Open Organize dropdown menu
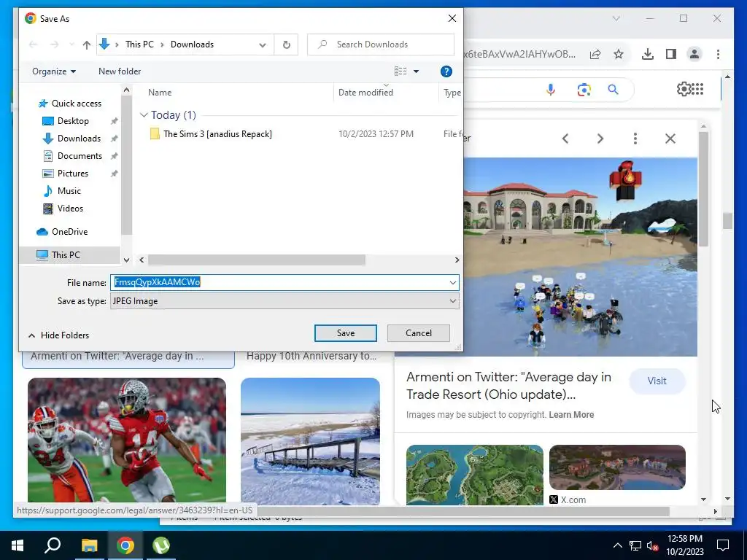 coord(54,71)
